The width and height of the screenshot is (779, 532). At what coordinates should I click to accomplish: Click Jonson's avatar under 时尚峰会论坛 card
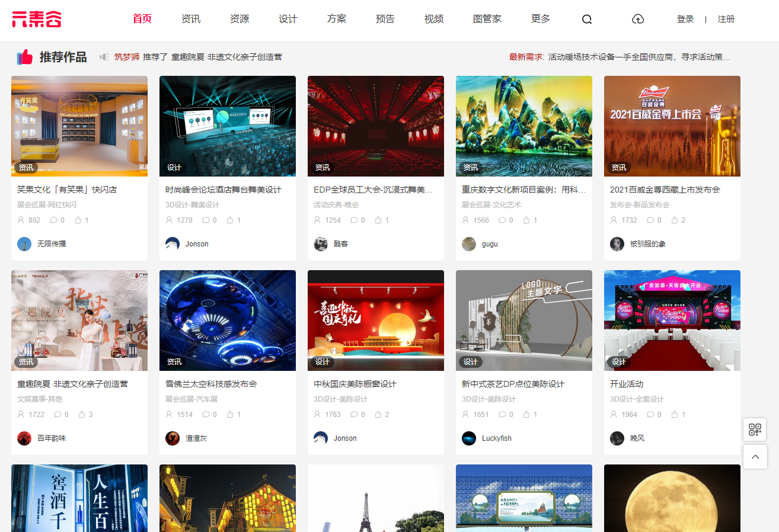tap(173, 244)
